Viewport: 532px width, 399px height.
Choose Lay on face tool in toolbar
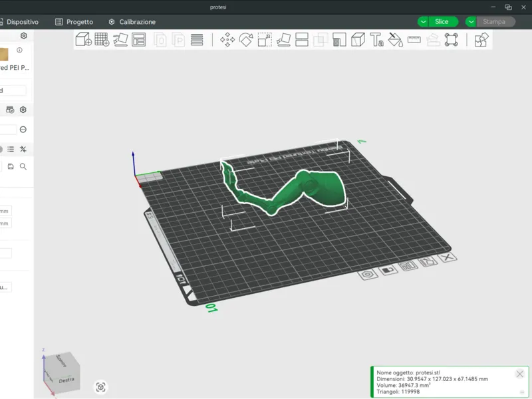[x=283, y=40]
